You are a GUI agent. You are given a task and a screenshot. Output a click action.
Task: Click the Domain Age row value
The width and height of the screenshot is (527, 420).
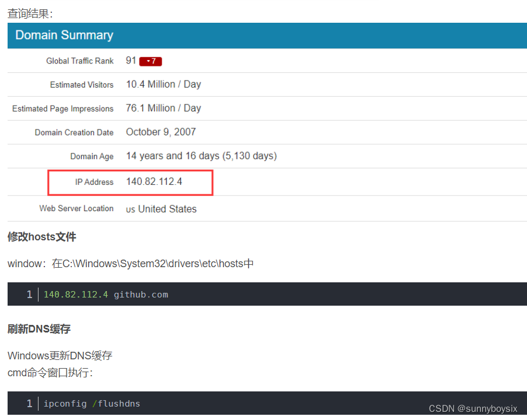pos(201,156)
